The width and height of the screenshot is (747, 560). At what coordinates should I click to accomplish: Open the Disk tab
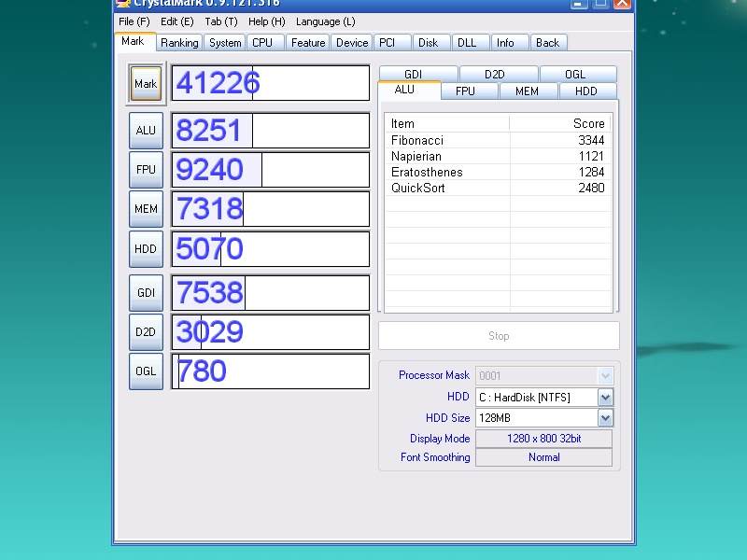pos(428,43)
